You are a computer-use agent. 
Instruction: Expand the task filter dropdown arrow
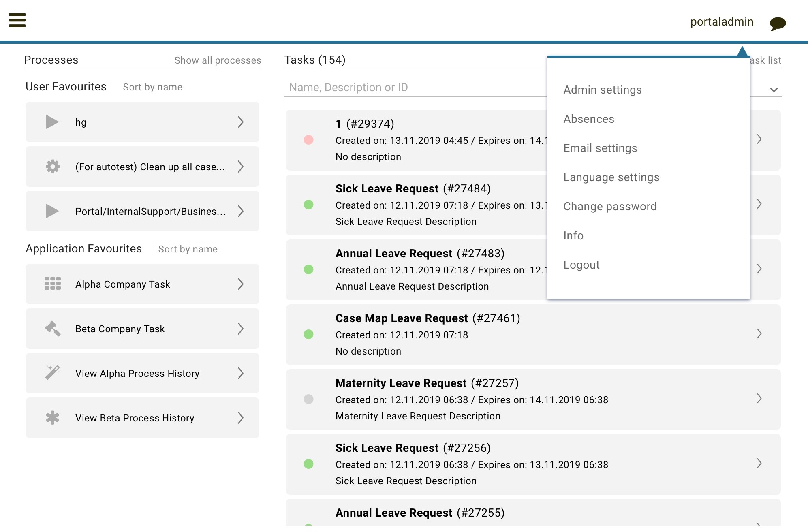point(774,90)
